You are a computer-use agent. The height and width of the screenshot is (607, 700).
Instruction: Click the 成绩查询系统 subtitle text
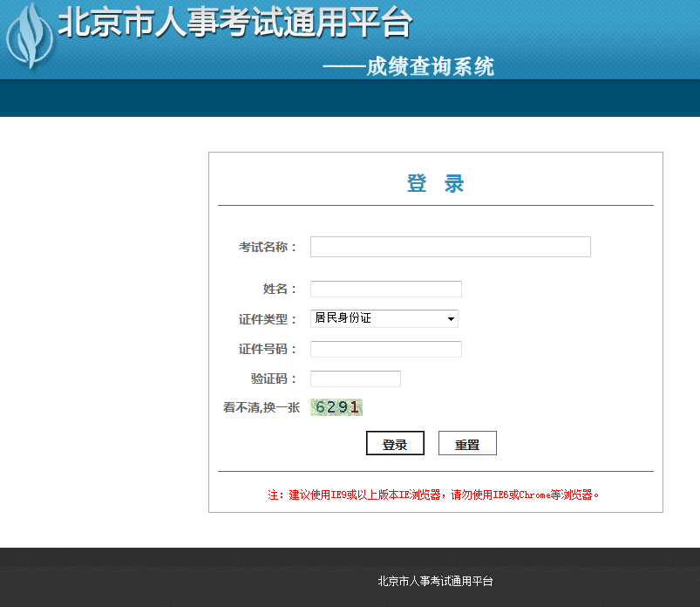coord(431,67)
